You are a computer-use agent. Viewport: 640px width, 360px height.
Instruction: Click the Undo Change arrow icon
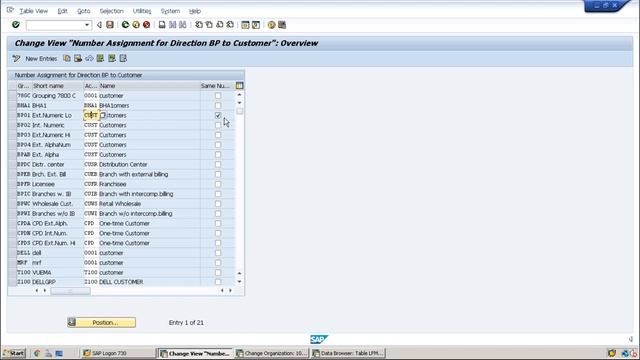[89, 58]
